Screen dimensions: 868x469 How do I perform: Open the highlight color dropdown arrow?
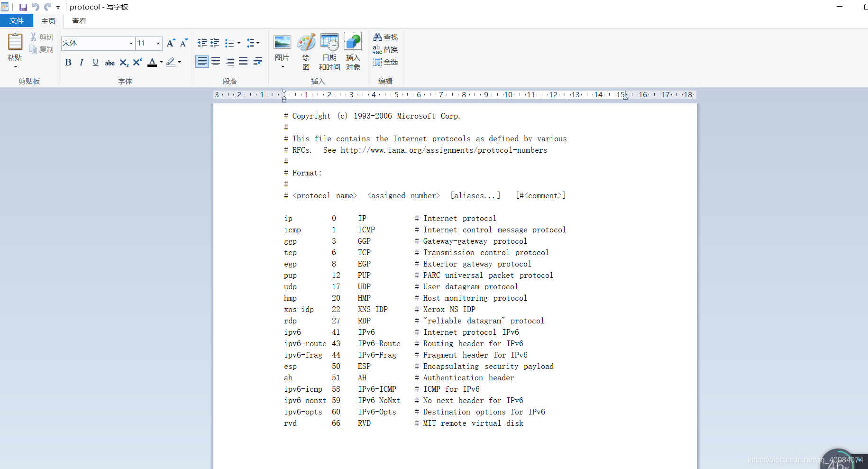(180, 62)
